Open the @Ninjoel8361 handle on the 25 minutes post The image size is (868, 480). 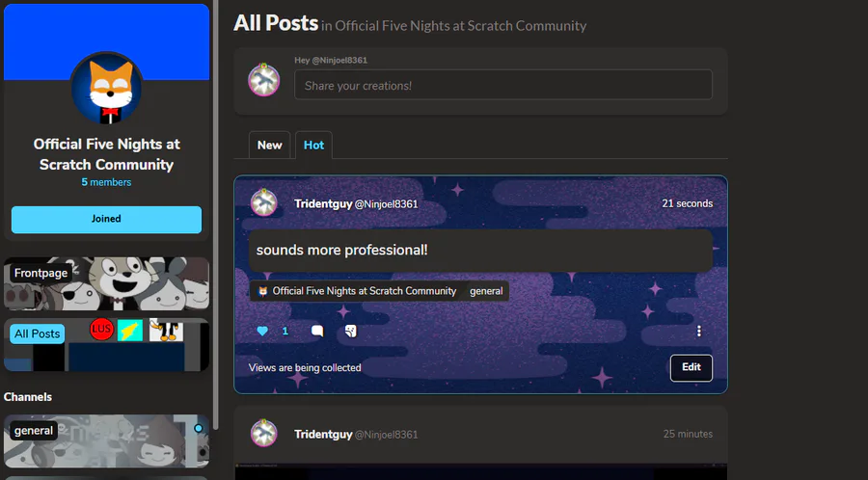tap(387, 435)
